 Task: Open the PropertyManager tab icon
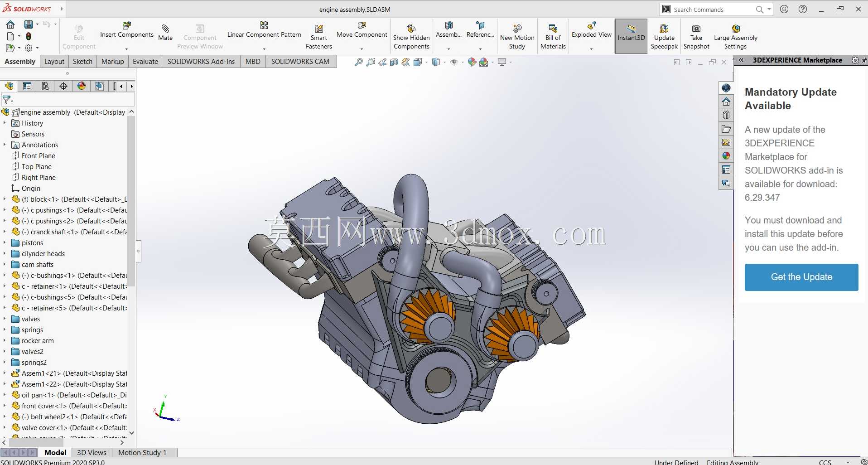point(27,86)
